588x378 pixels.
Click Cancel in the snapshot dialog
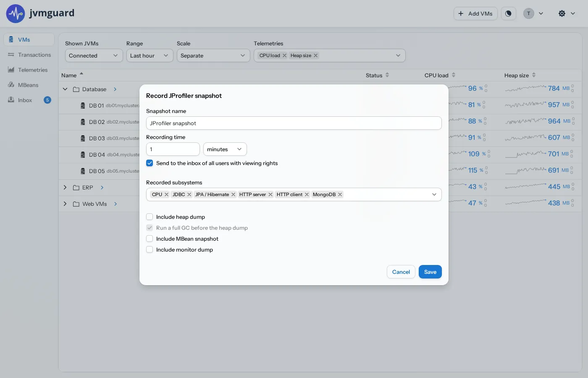(x=401, y=272)
